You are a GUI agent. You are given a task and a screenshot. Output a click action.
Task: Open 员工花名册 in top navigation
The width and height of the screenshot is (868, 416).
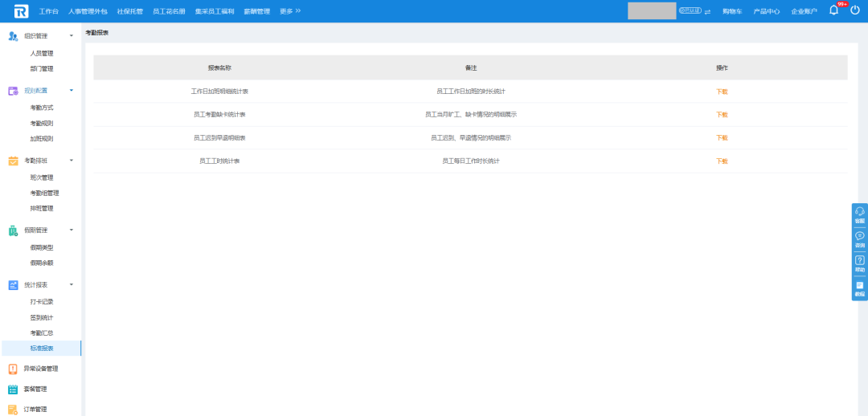coord(169,11)
